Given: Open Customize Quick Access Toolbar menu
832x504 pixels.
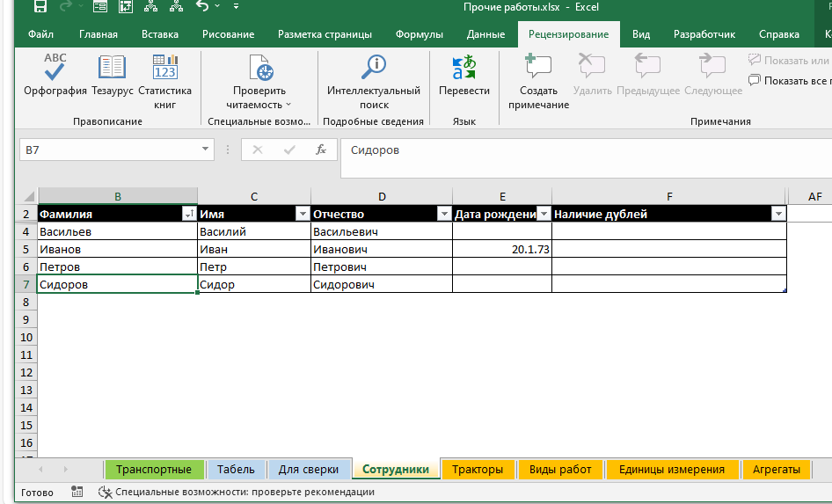Looking at the screenshot, I should click(236, 6).
